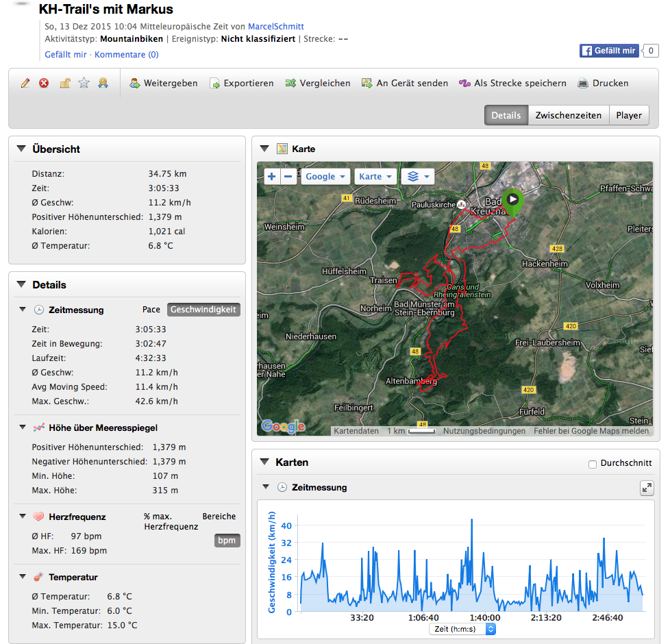Mark activity as favorite with star
This screenshot has width=670, height=644.
click(x=84, y=84)
